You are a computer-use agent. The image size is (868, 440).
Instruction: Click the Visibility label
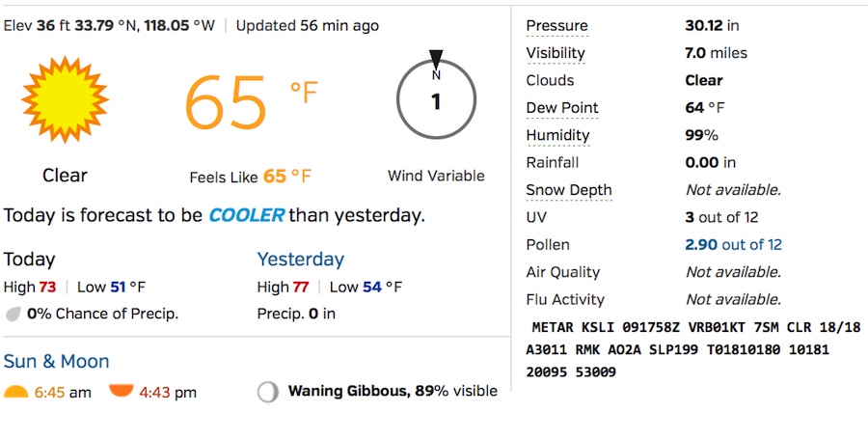point(556,53)
